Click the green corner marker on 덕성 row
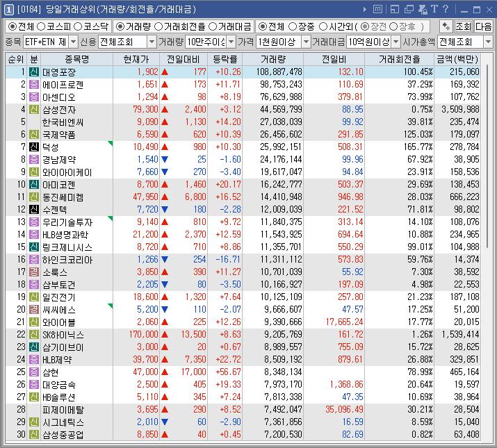The image size is (497, 448). pos(111,143)
